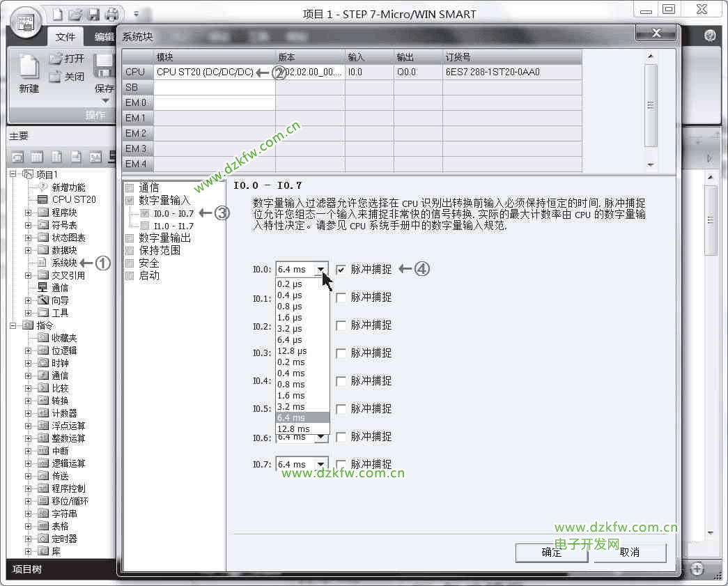
Task: Click the quick access New project icon
Action: (x=58, y=15)
